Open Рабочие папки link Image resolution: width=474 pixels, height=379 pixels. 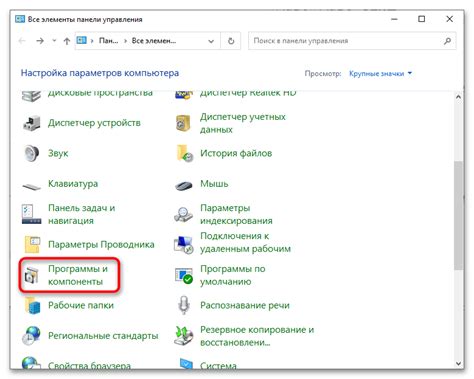pyautogui.click(x=81, y=305)
